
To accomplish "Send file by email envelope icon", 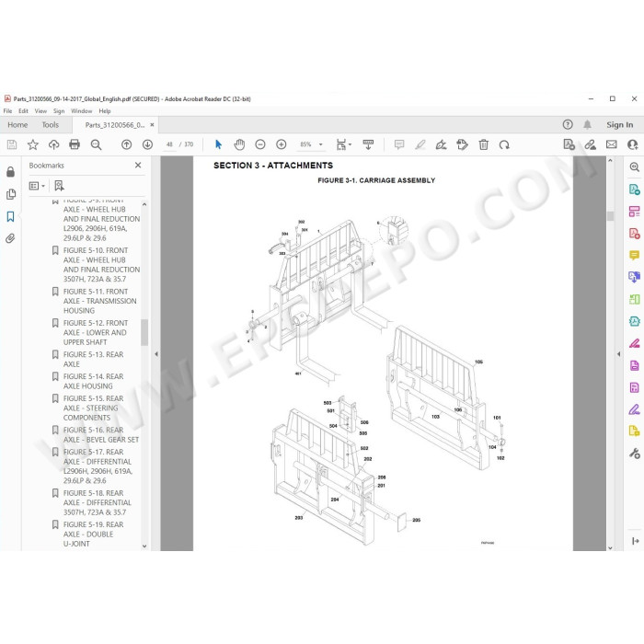I will click(x=612, y=144).
